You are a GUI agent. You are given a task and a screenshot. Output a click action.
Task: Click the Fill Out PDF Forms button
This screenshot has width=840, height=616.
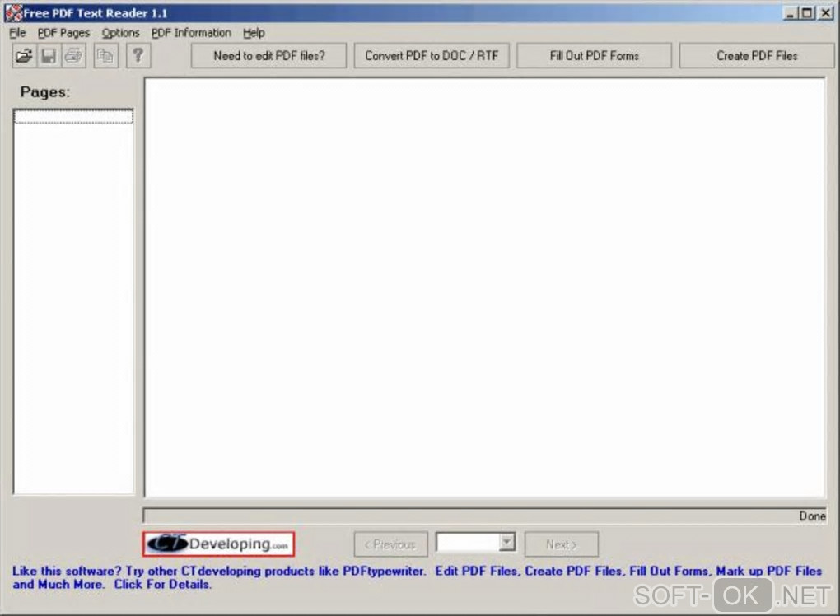594,56
